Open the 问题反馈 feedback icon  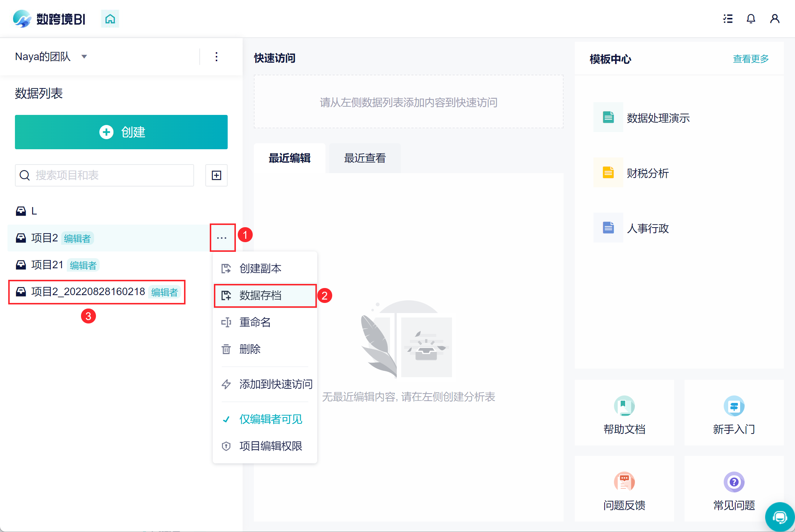click(x=624, y=482)
